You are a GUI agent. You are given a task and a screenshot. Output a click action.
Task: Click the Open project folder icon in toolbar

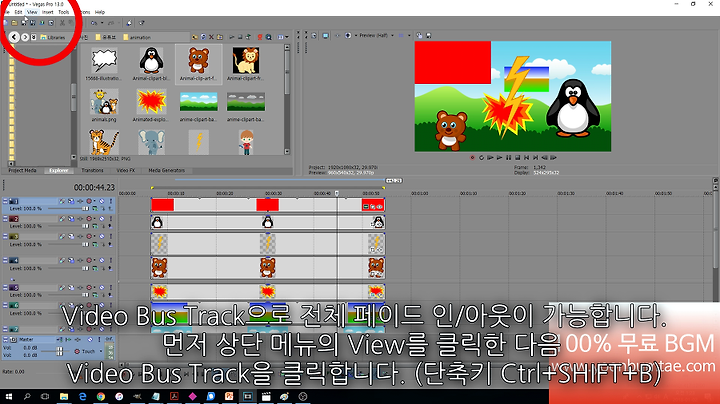15,22
